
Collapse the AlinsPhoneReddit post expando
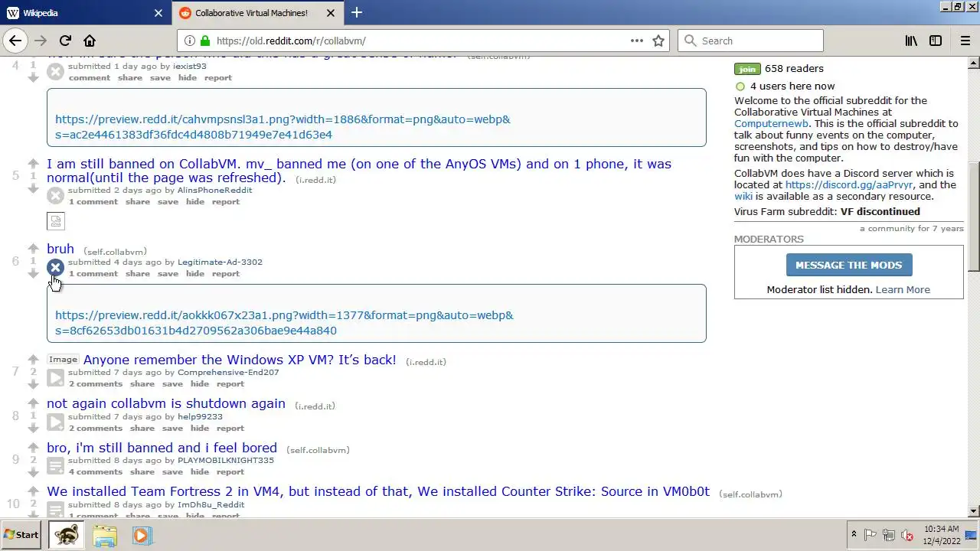(55, 195)
